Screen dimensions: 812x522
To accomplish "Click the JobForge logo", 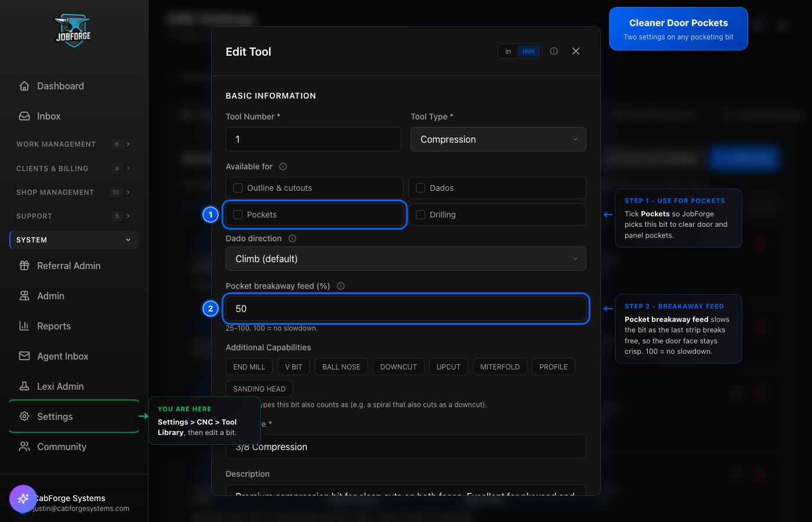I will click(74, 31).
